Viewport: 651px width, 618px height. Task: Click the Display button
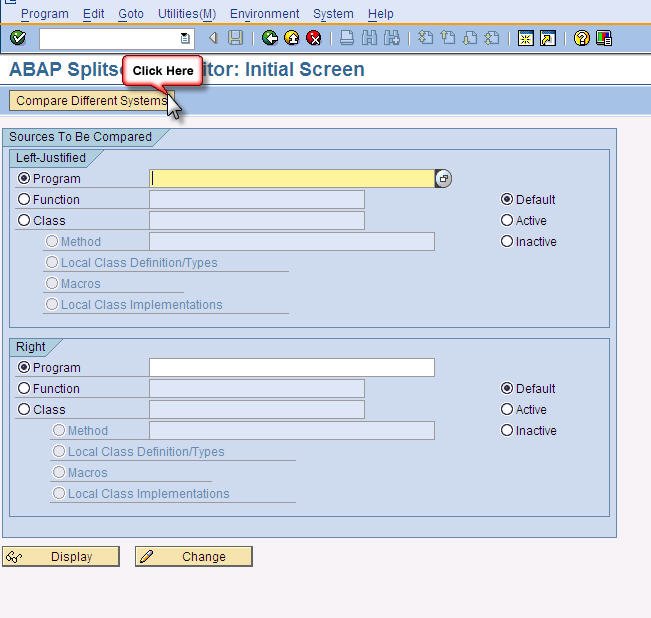[x=61, y=556]
